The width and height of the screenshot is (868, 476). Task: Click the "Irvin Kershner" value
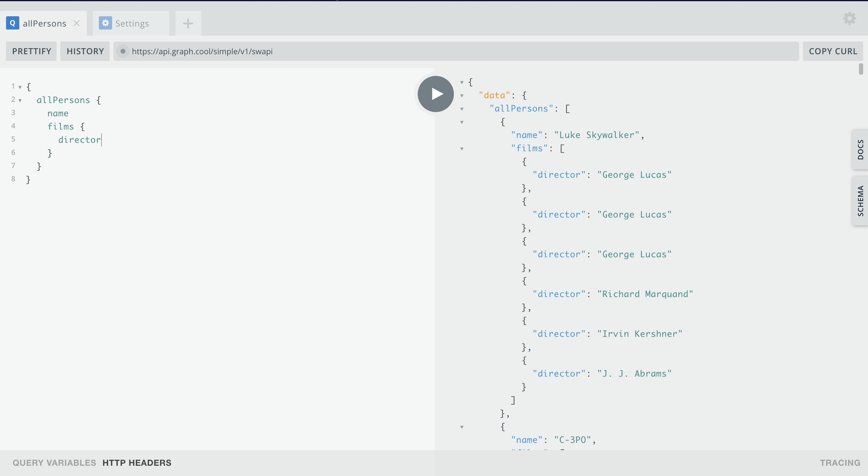click(640, 334)
